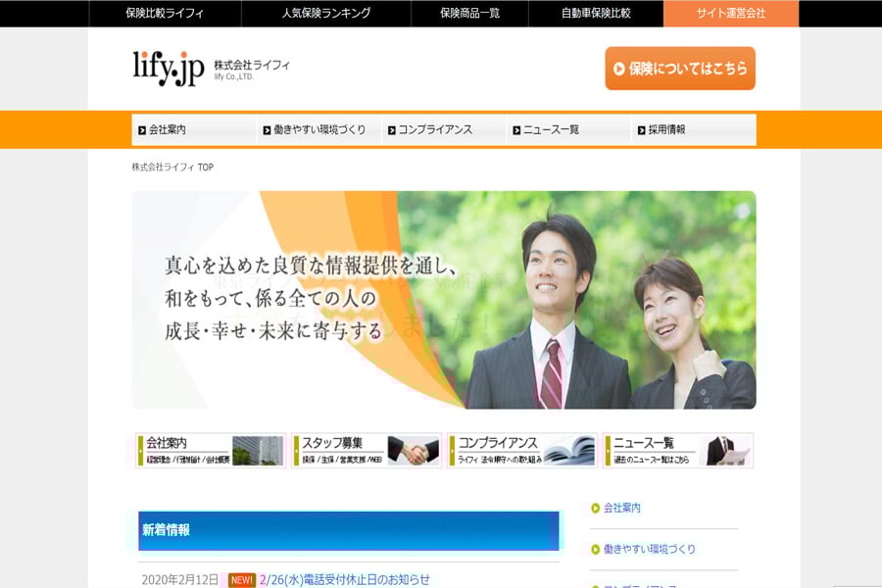This screenshot has height=588, width=882.
Task: Open the 保険比較ライフィ top navigation tab
Action: [x=165, y=13]
